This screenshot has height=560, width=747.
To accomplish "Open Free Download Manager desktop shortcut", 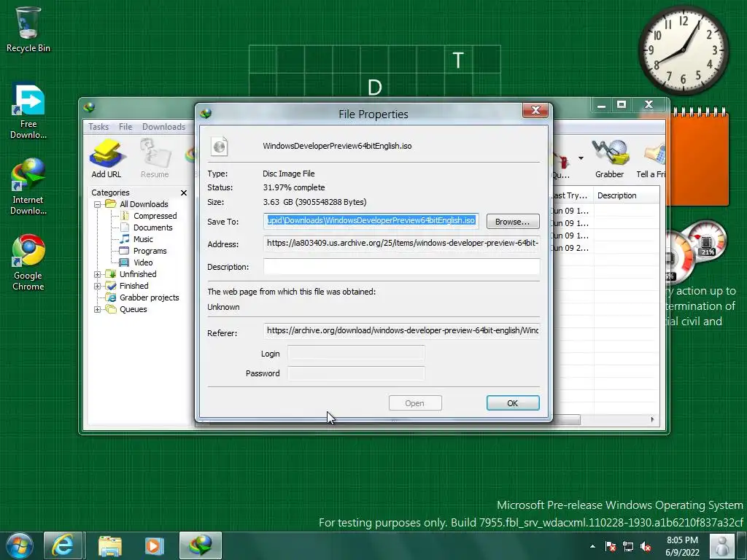I will point(28,112).
